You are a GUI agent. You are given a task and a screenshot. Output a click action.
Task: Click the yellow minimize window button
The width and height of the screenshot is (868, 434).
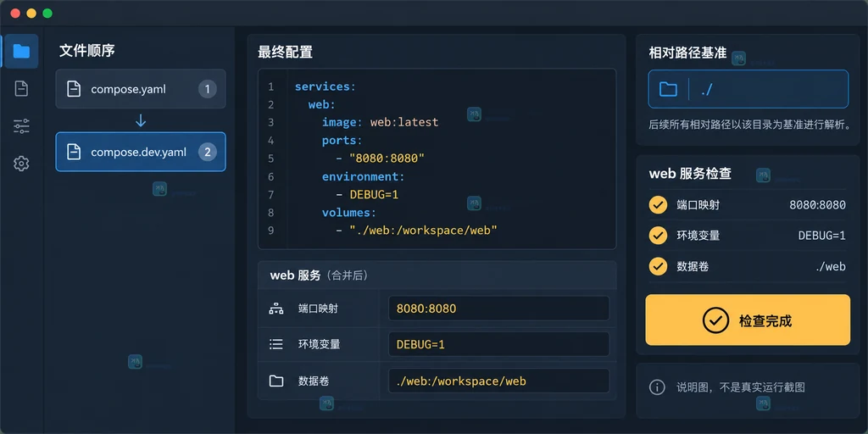coord(31,14)
